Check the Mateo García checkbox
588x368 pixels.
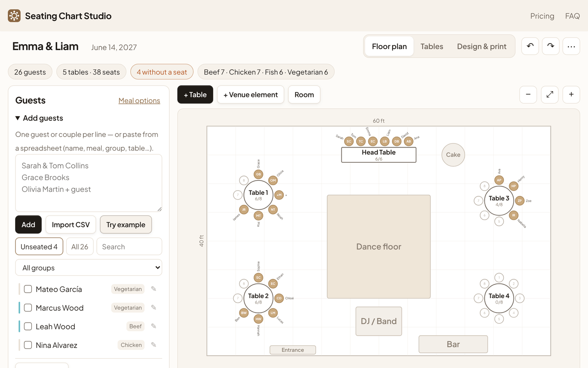pos(28,289)
